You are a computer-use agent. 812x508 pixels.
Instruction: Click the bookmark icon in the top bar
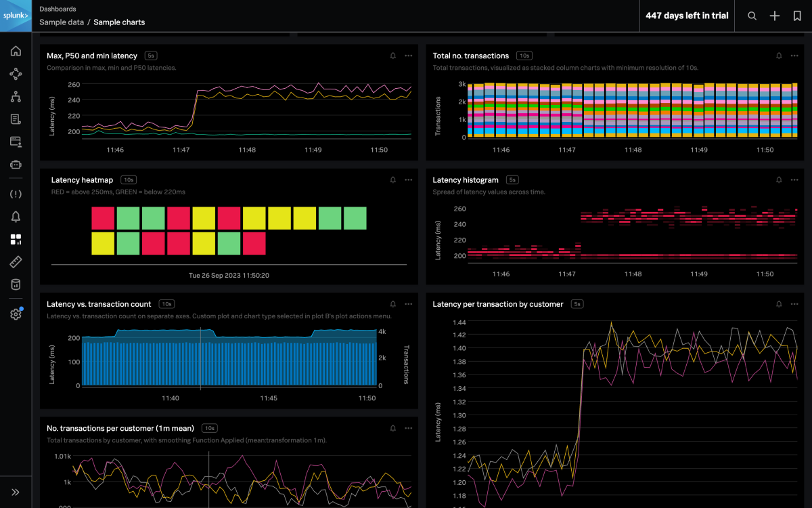pos(796,15)
